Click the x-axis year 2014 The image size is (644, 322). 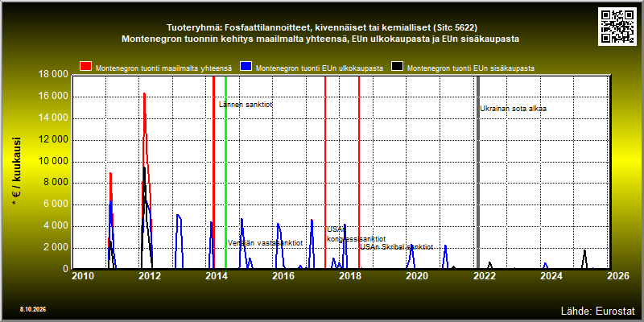coord(216,276)
